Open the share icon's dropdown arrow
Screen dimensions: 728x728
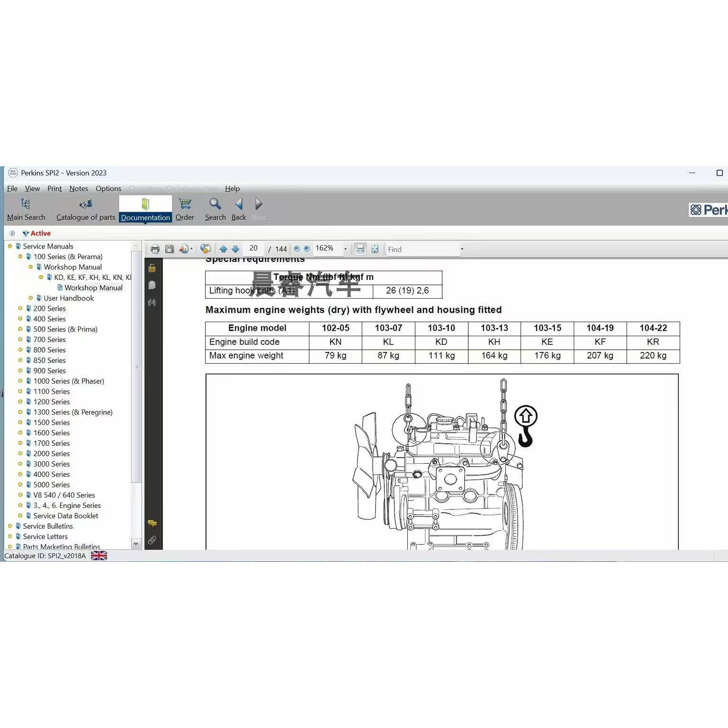coord(191,249)
